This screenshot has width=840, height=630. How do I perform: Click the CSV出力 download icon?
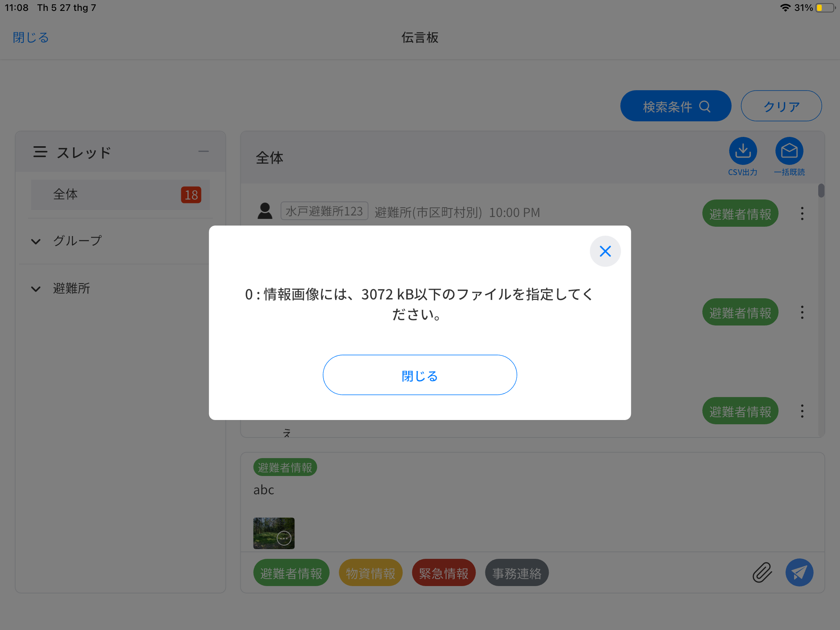(x=743, y=151)
